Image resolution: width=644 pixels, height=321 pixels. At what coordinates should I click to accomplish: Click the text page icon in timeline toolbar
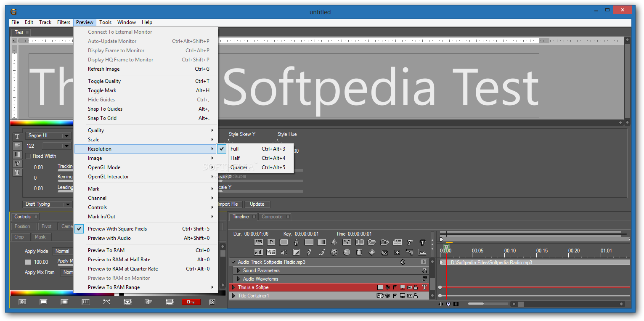[x=398, y=242]
